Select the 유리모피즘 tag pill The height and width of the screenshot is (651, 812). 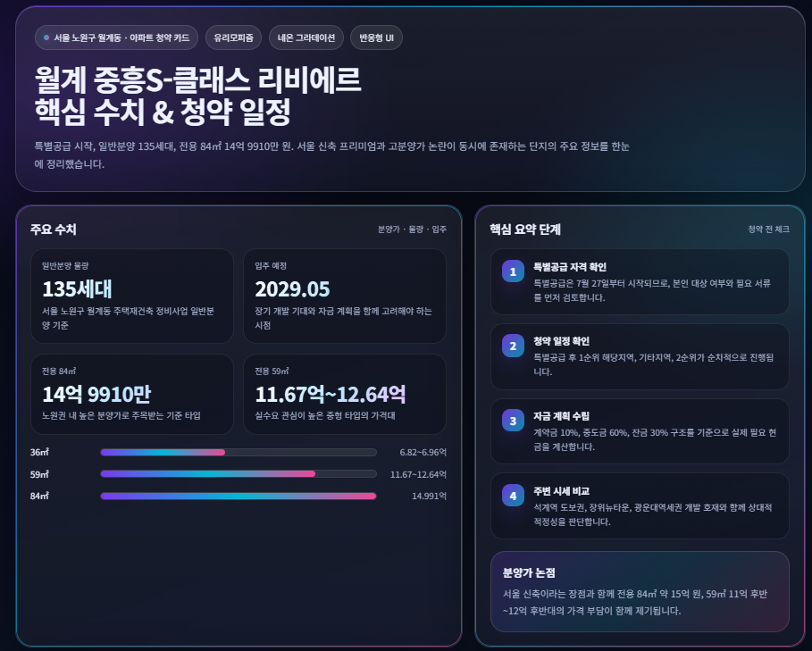pos(233,38)
